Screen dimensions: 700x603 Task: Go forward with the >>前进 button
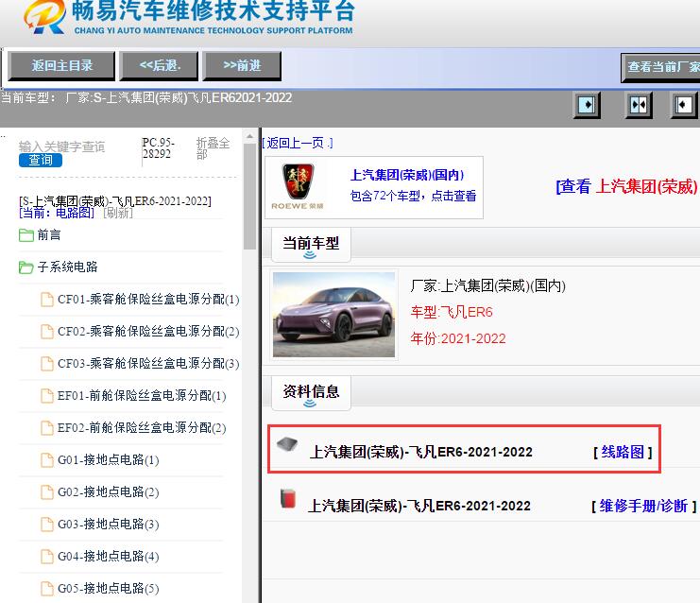(x=242, y=65)
